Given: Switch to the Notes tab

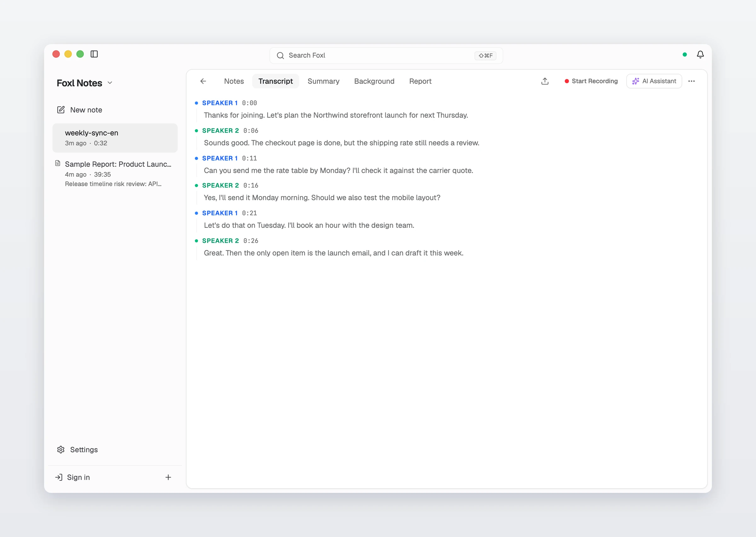Looking at the screenshot, I should [x=234, y=81].
